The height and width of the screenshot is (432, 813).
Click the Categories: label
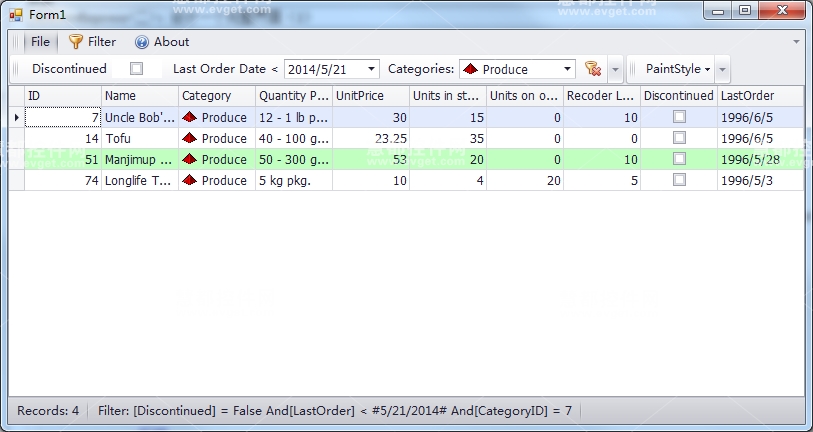pos(421,69)
